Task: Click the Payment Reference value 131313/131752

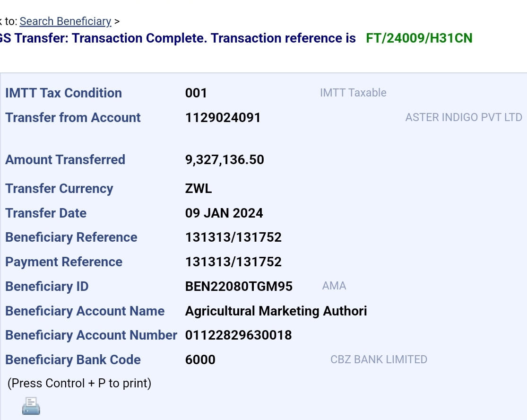Action: pos(233,262)
